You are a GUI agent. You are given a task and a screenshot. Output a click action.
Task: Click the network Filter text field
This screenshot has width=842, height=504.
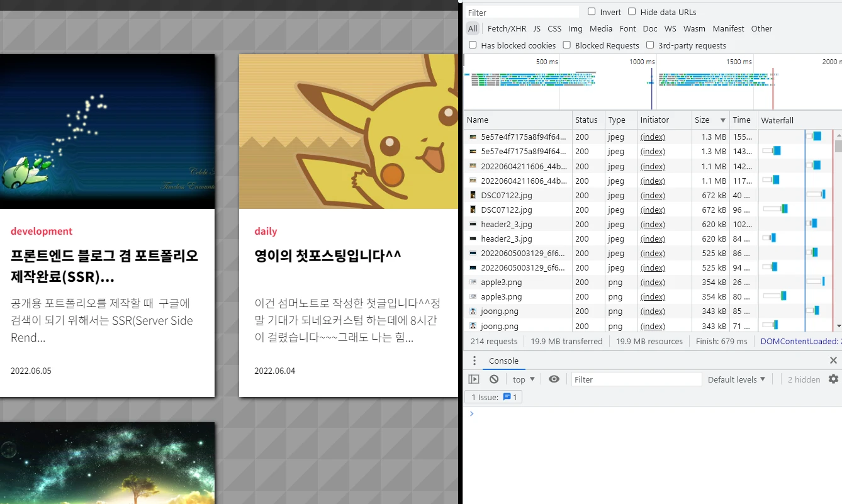(522, 12)
